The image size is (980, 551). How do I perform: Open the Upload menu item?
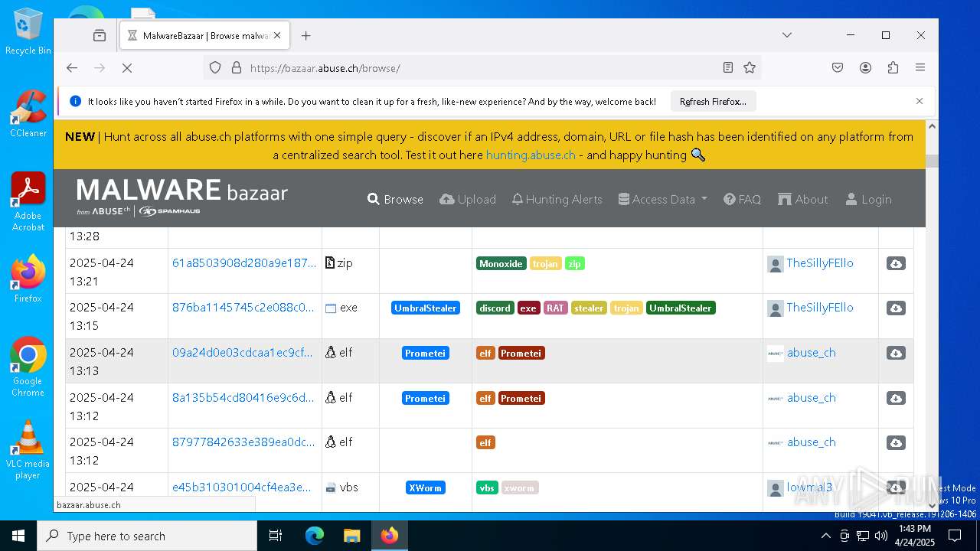468,199
